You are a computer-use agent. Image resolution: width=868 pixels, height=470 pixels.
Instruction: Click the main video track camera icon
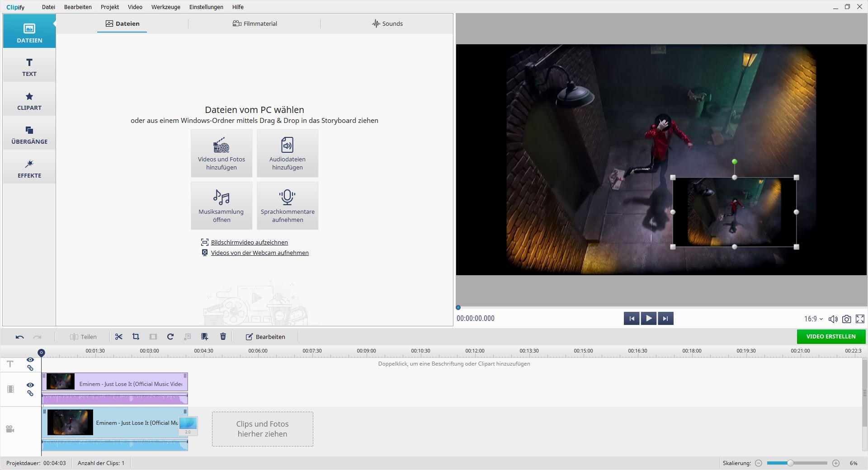pos(10,429)
